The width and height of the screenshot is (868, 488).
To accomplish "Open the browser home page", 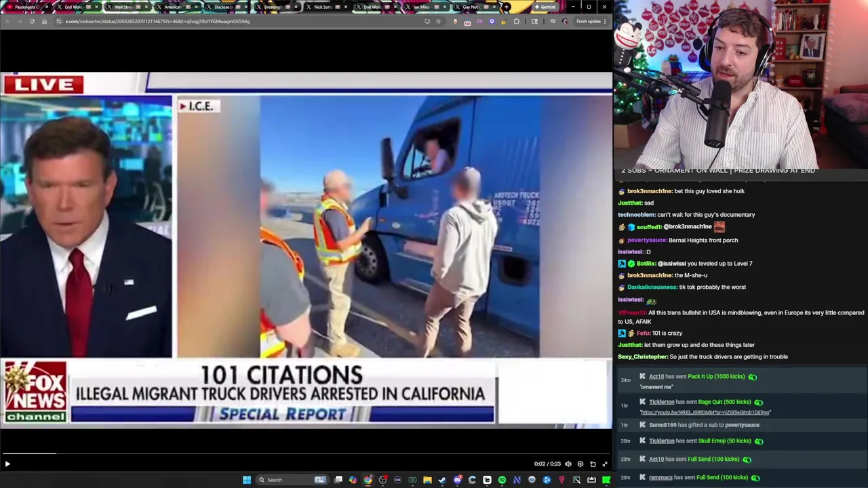I will click(44, 21).
